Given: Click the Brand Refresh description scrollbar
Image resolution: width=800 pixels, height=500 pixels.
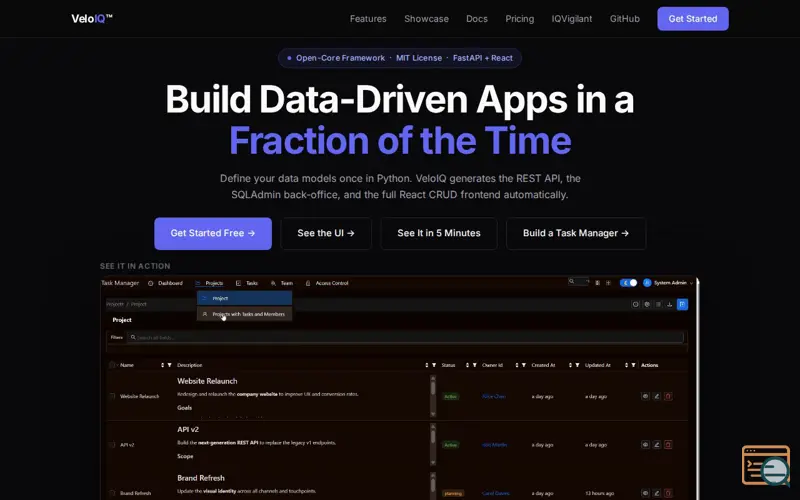Looking at the screenshot, I should point(433,486).
